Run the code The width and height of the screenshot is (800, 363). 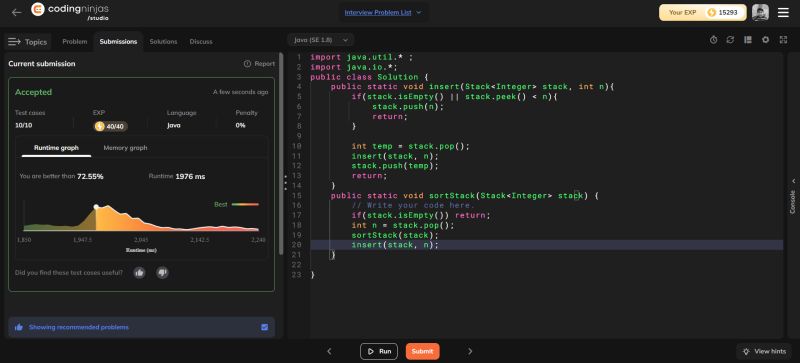point(379,351)
